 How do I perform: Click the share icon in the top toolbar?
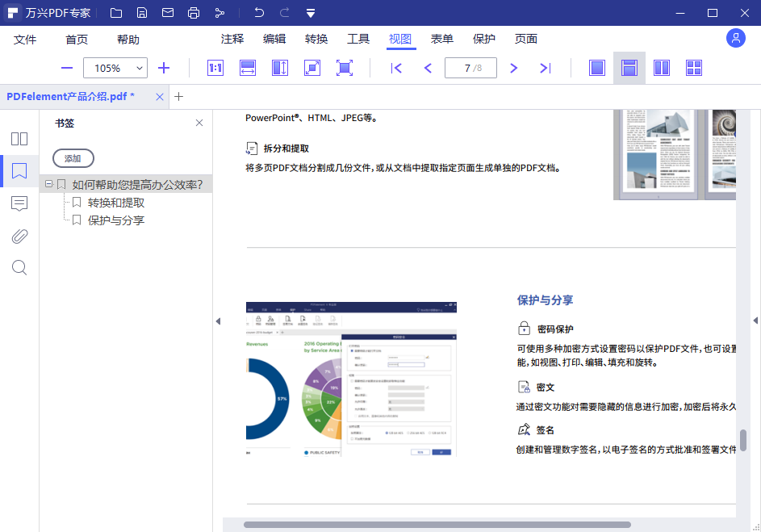click(x=220, y=12)
